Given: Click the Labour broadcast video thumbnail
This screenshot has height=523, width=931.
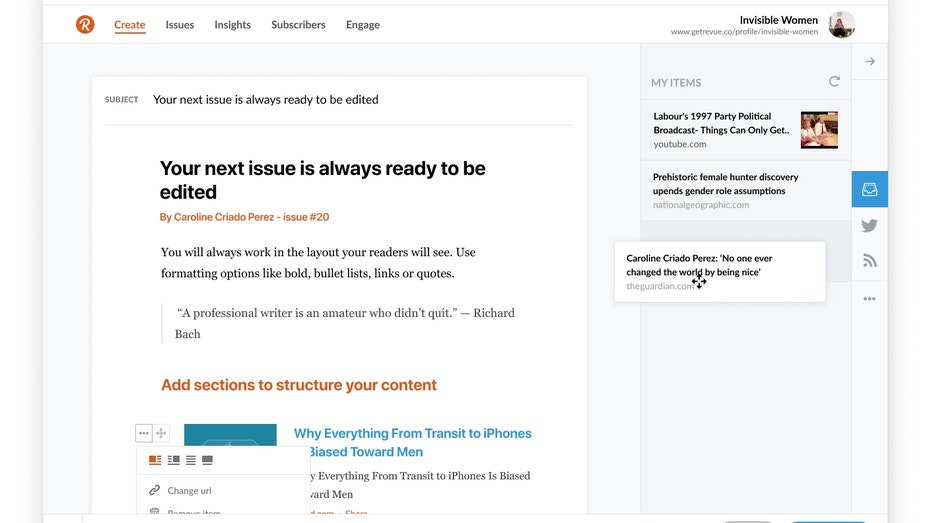Looking at the screenshot, I should pos(819,129).
